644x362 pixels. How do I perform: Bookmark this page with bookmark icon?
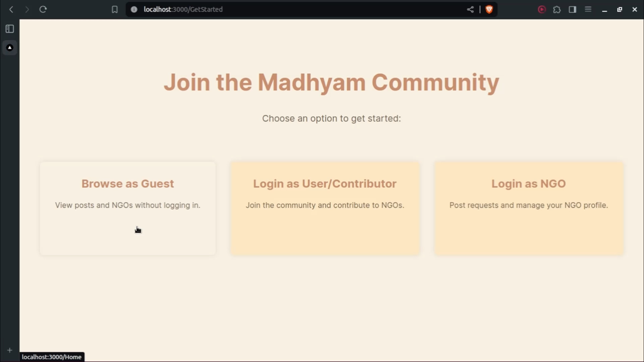point(115,9)
